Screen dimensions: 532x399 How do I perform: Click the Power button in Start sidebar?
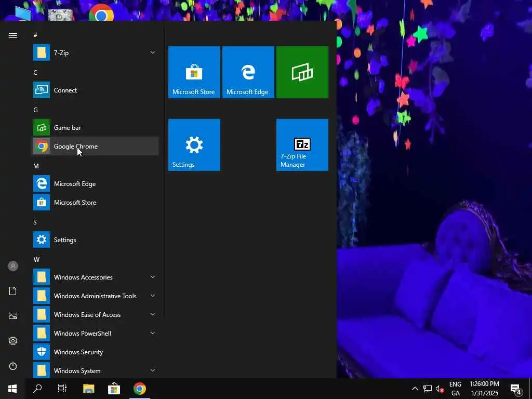[13, 366]
